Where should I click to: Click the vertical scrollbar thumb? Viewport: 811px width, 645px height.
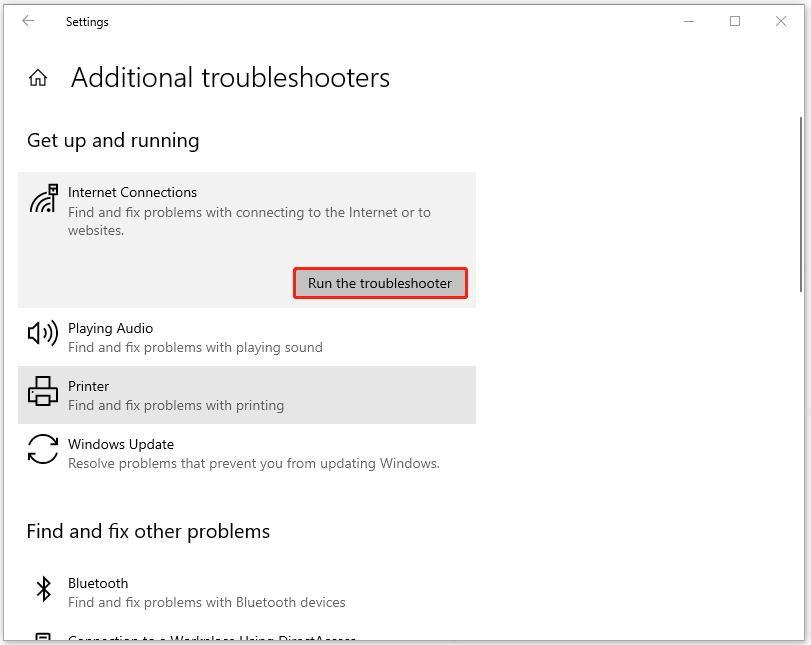pyautogui.click(x=801, y=204)
